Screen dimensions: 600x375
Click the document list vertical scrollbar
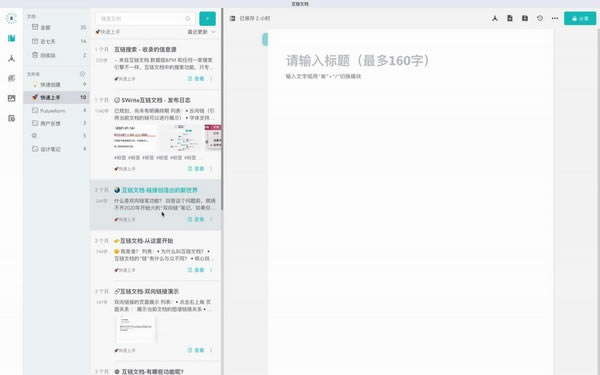pos(222,109)
